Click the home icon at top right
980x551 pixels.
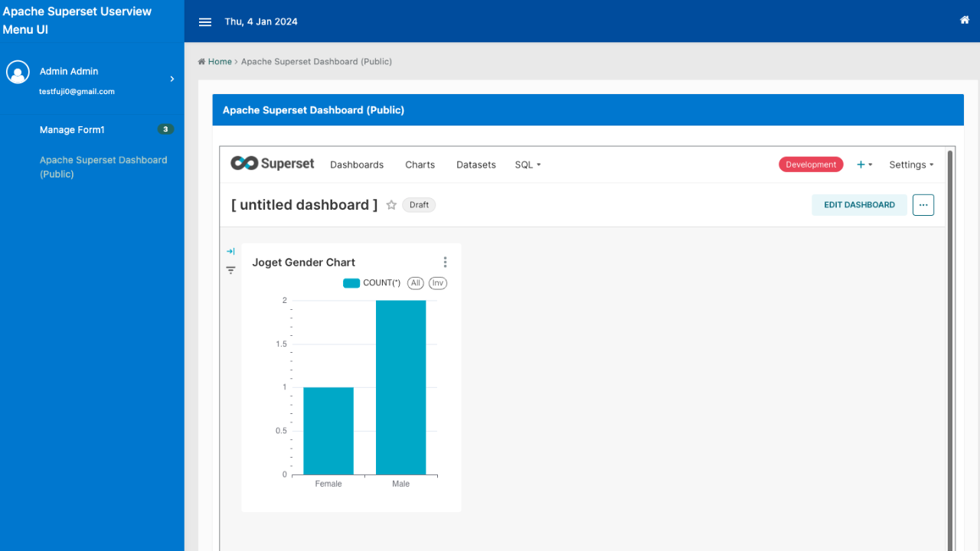click(964, 20)
